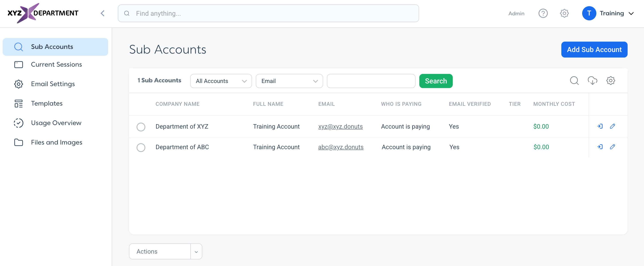The width and height of the screenshot is (644, 266).
Task: Expand the All Accounts filter dropdown
Action: [221, 81]
